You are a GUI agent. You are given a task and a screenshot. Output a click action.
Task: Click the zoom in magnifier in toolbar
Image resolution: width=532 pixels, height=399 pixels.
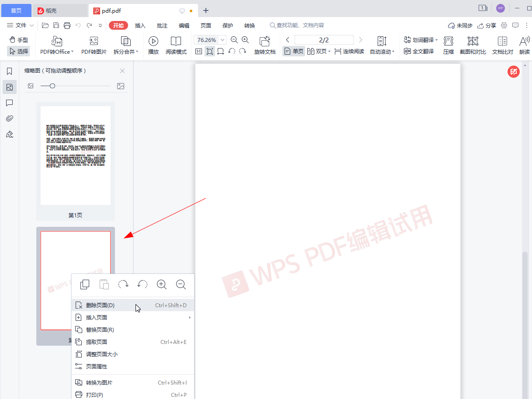(x=245, y=40)
